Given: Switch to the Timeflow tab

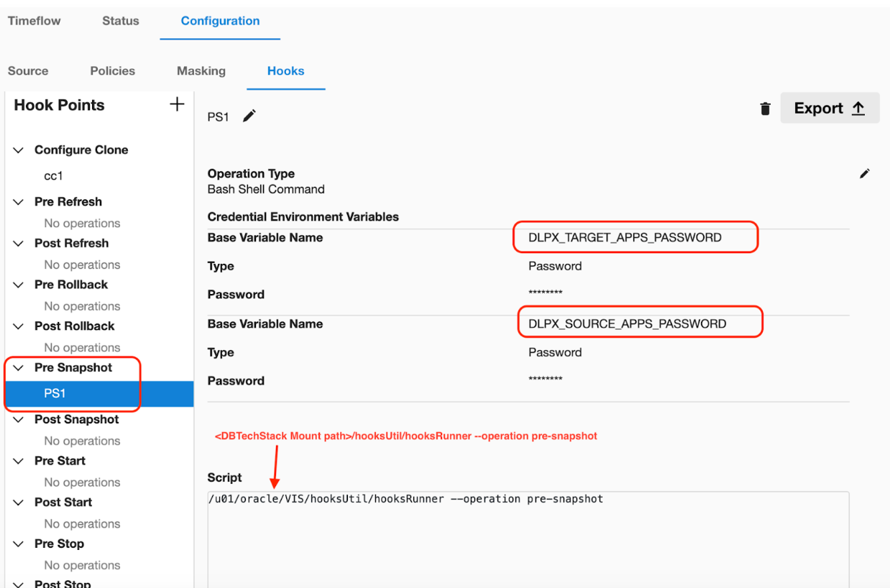Looking at the screenshot, I should point(34,21).
